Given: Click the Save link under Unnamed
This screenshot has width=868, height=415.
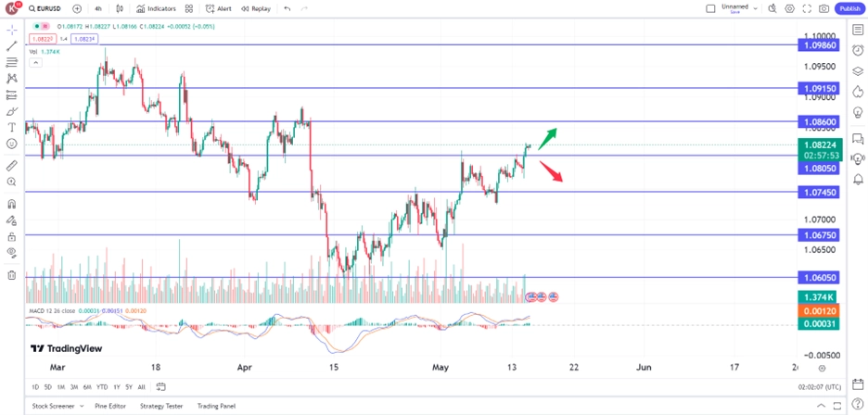Looking at the screenshot, I should tap(734, 12).
